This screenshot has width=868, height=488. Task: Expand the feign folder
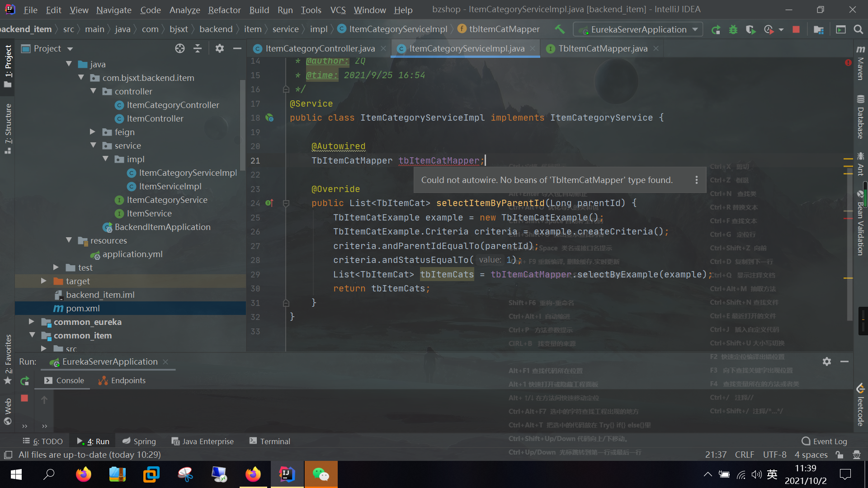pyautogui.click(x=93, y=132)
